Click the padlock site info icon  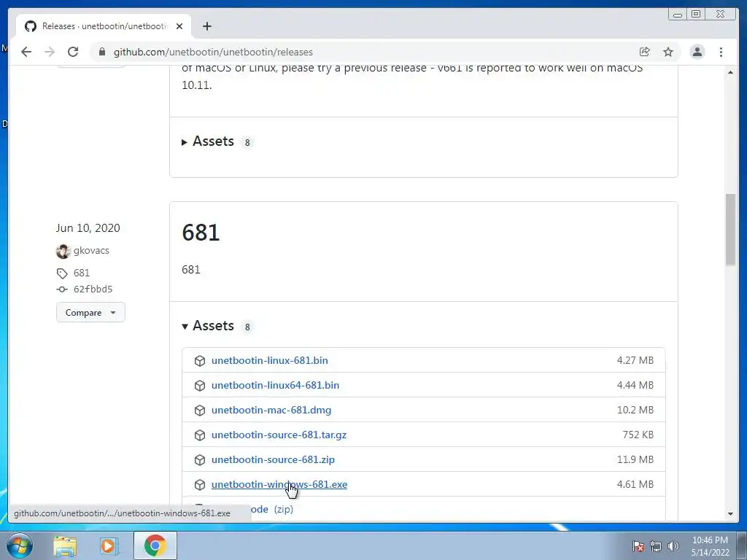pyautogui.click(x=102, y=52)
